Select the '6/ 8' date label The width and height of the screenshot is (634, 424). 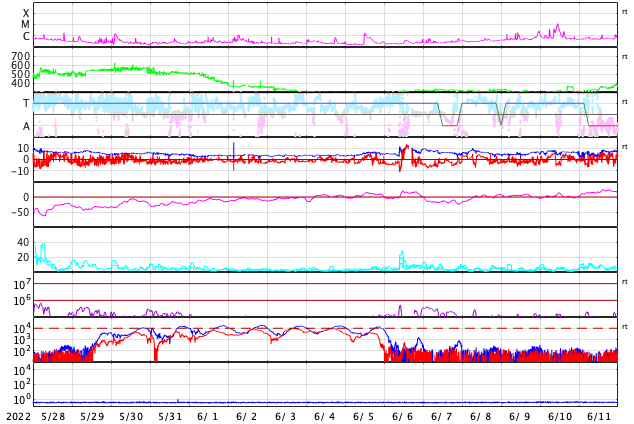tap(480, 416)
